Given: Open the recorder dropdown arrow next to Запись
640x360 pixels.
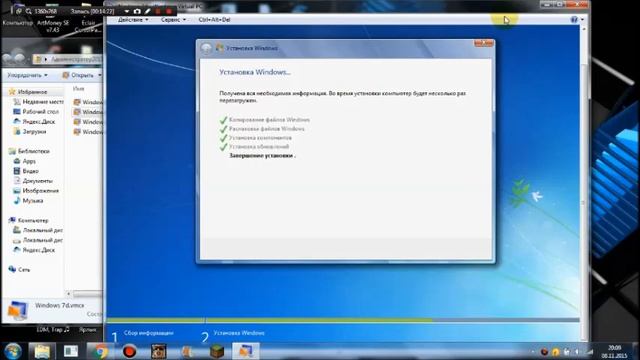Looking at the screenshot, I should click(127, 11).
